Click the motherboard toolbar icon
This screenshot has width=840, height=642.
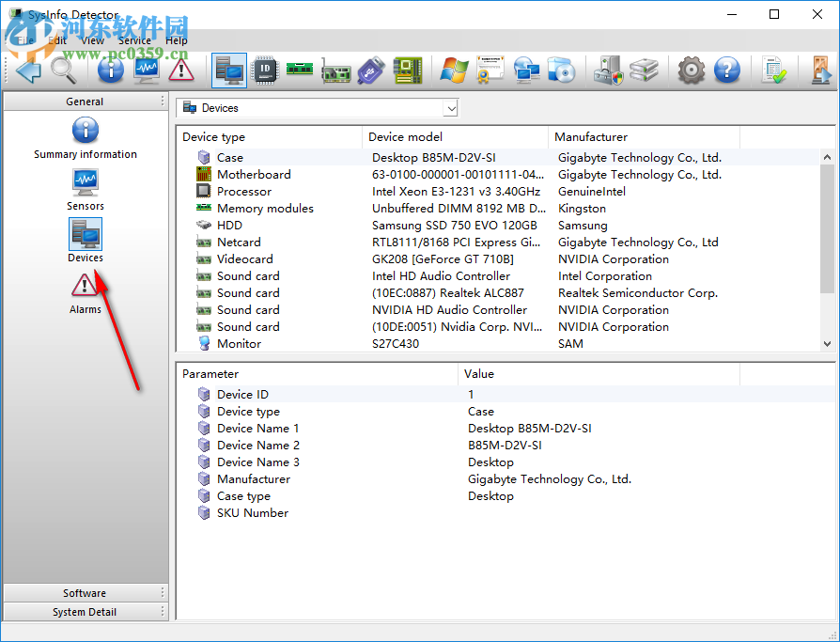click(x=407, y=70)
